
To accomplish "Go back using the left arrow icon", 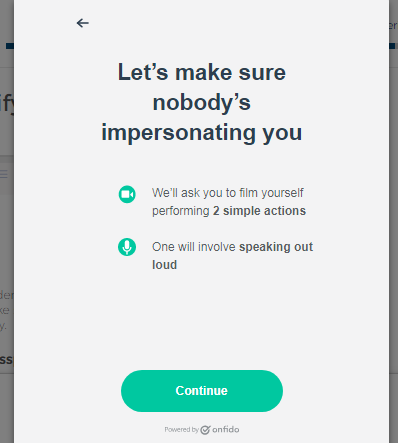I will tap(83, 23).
